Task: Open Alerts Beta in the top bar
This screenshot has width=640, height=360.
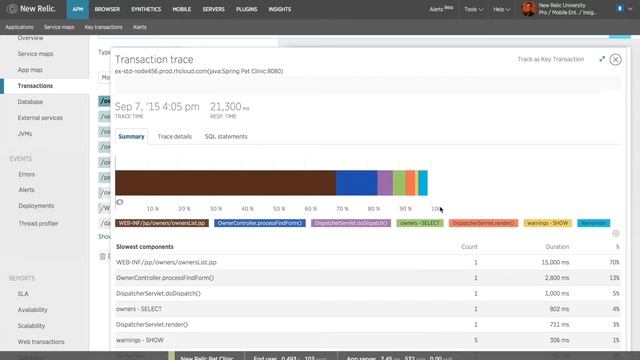Action: click(441, 9)
